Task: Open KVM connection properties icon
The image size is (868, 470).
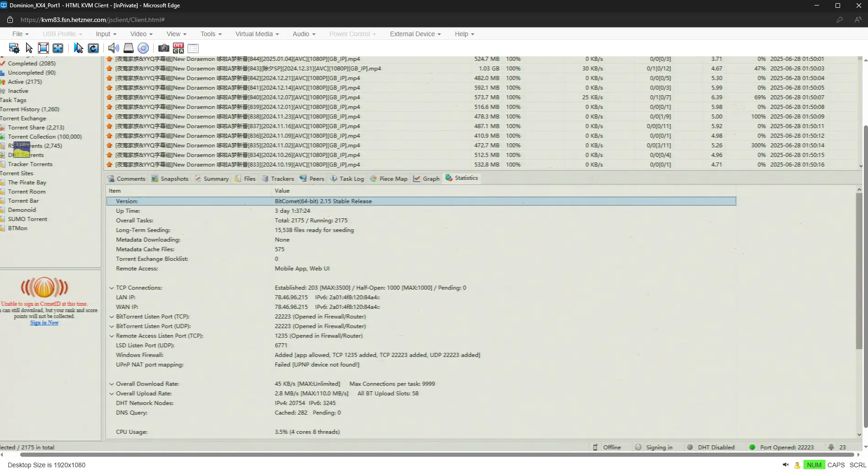Action: click(x=14, y=48)
